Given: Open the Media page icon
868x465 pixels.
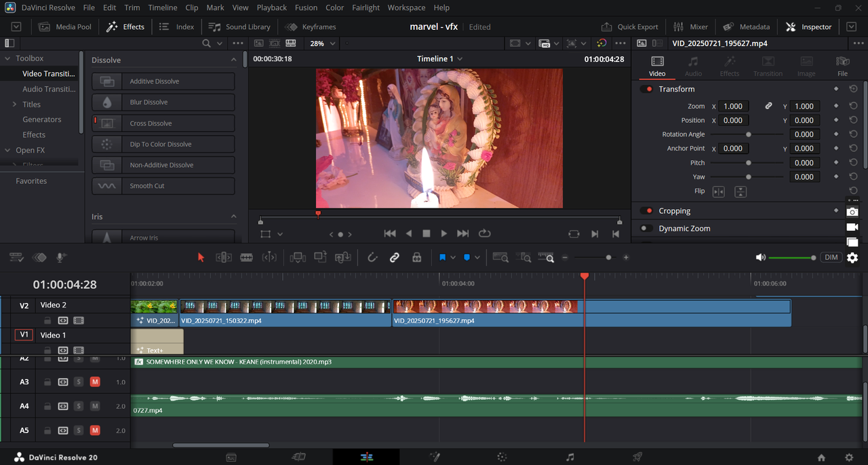Looking at the screenshot, I should [x=231, y=457].
